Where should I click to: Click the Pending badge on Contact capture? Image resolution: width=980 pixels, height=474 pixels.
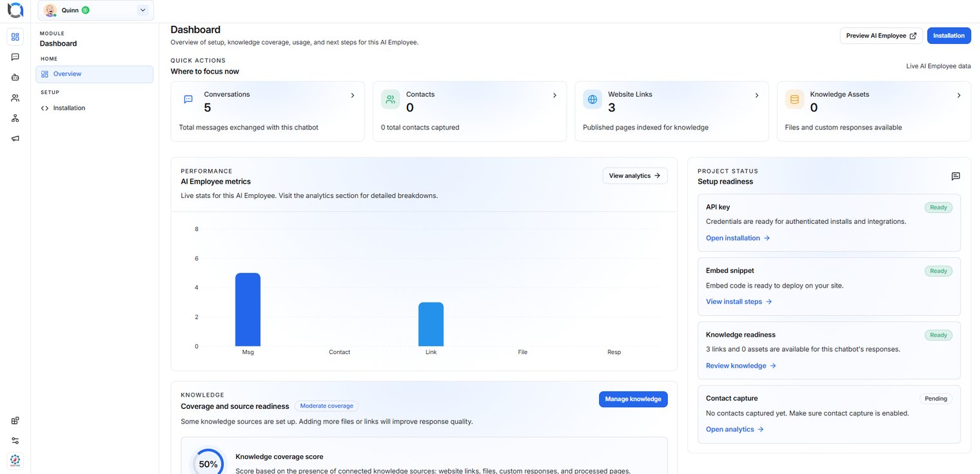tap(936, 399)
